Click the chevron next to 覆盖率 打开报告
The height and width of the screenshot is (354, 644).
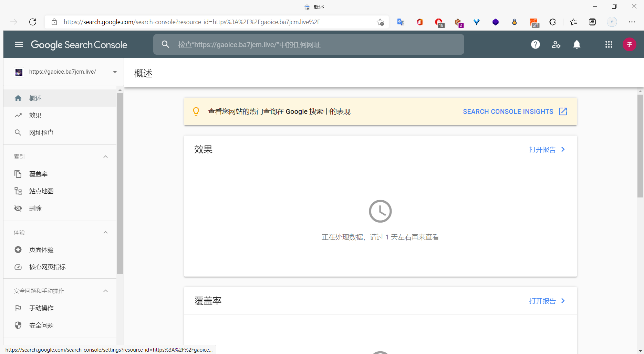point(563,301)
